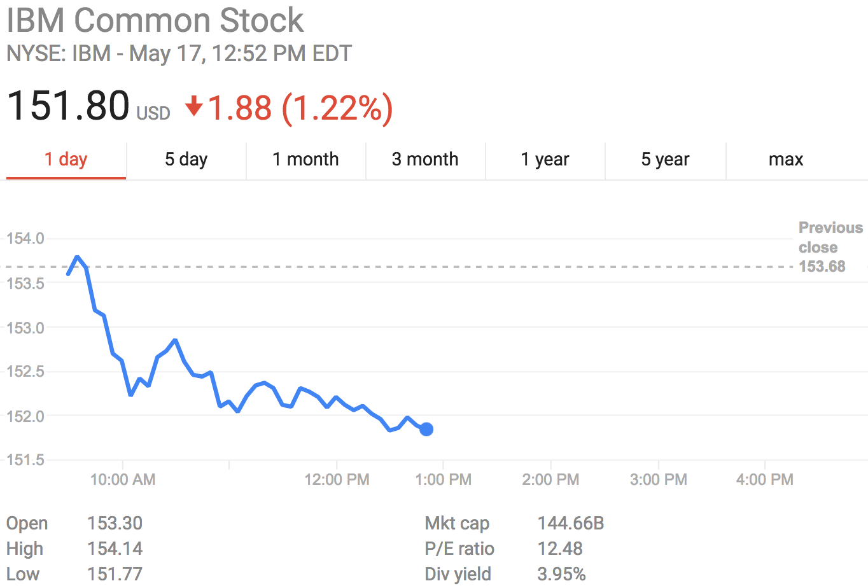The width and height of the screenshot is (868, 588).
Task: Click the Mkt cap value 144.66B
Action: (570, 524)
